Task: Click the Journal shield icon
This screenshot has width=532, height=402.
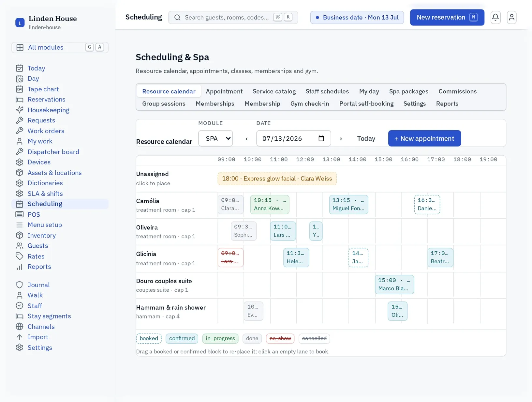Action: tap(20, 285)
